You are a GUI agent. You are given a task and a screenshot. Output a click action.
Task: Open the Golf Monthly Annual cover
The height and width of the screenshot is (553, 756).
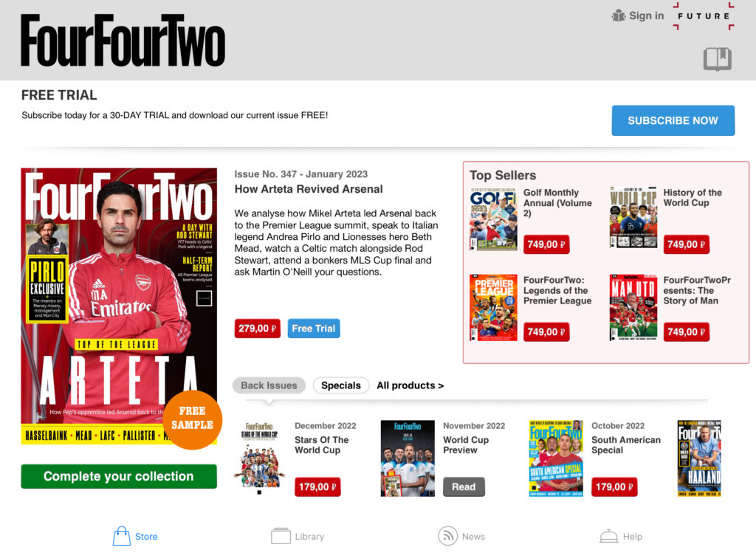point(493,219)
